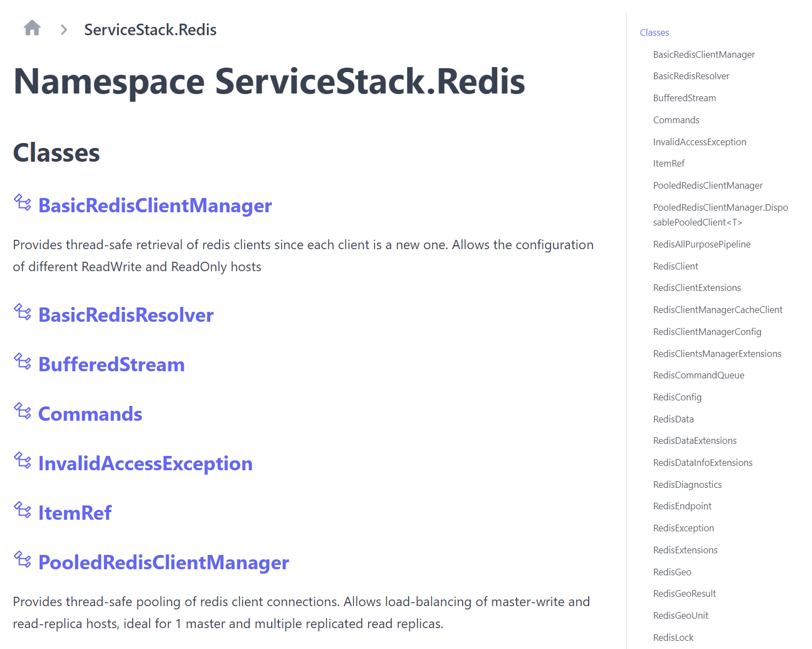Click class icon beside InvalidAccessException heading
This screenshot has width=812, height=649.
(x=23, y=461)
